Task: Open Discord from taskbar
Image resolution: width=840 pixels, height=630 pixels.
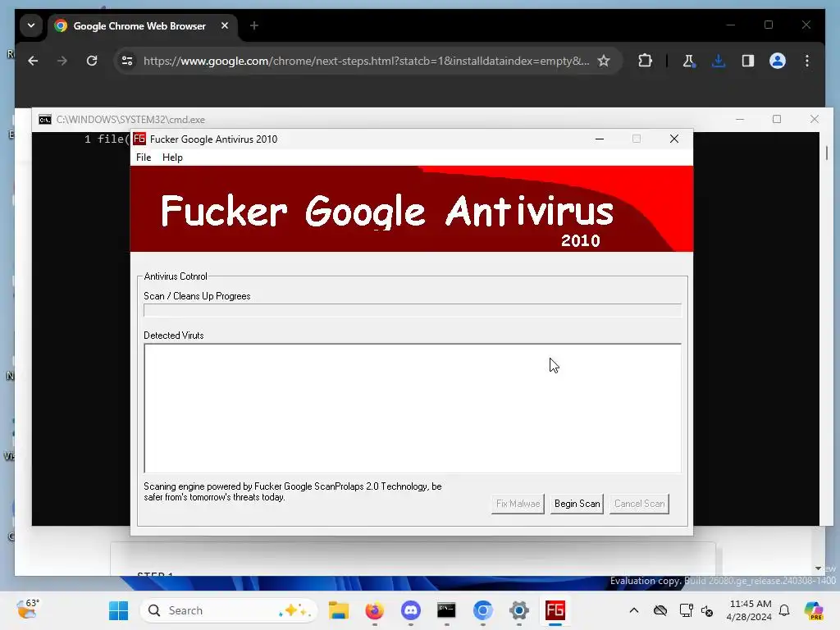Action: [411, 610]
